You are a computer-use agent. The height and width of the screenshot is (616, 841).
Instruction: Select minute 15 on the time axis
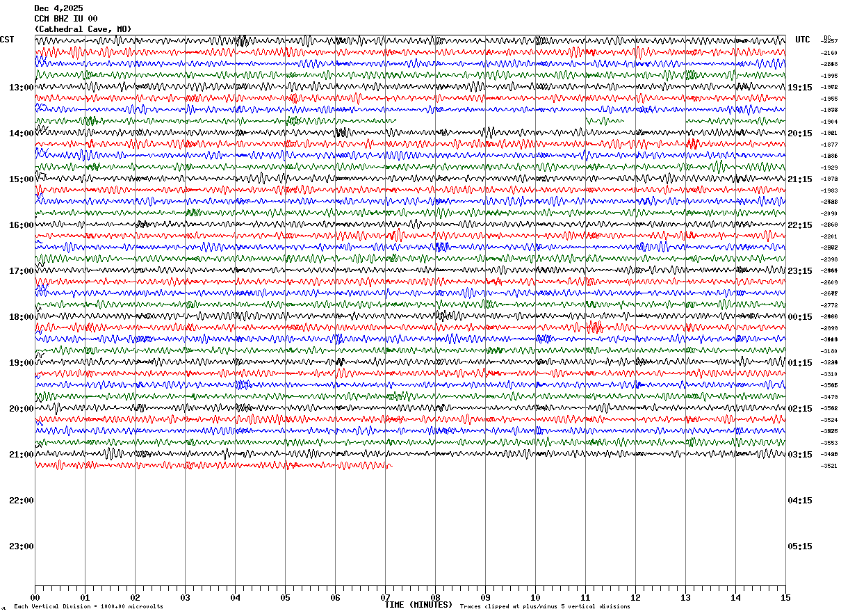pos(785,597)
